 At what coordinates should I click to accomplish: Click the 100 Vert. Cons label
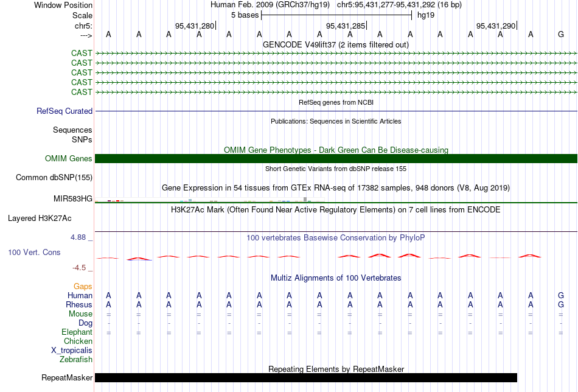(34, 252)
